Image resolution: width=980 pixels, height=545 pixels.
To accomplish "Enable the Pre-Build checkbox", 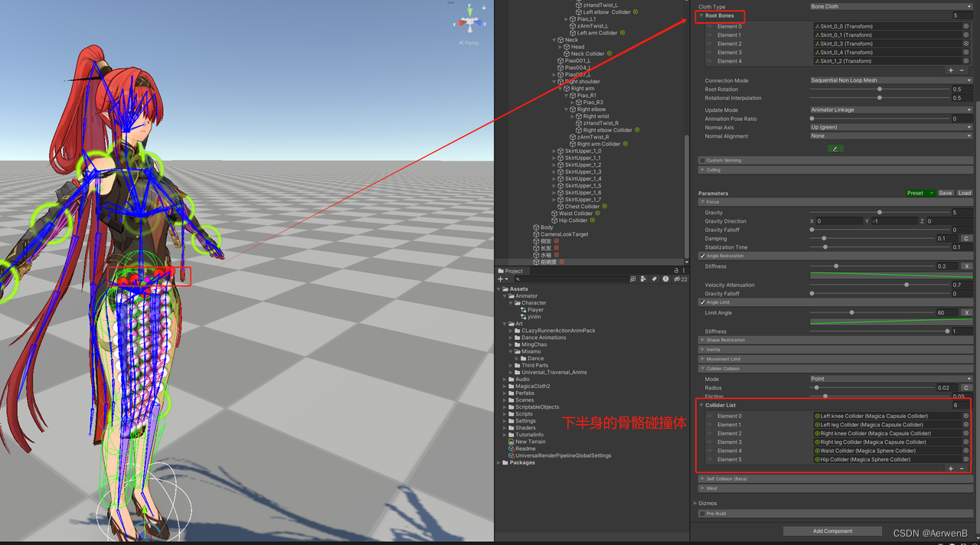I will (x=702, y=514).
